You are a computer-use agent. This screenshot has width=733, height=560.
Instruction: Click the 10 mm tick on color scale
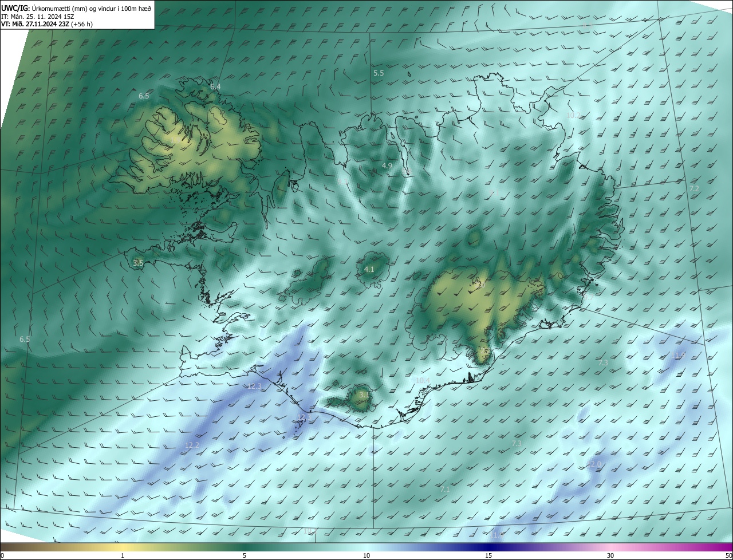366,555
